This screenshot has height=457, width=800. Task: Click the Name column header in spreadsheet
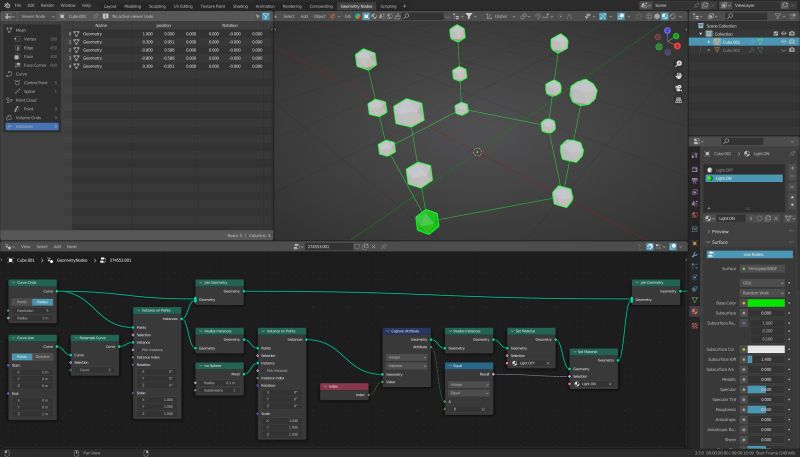pyautogui.click(x=101, y=26)
